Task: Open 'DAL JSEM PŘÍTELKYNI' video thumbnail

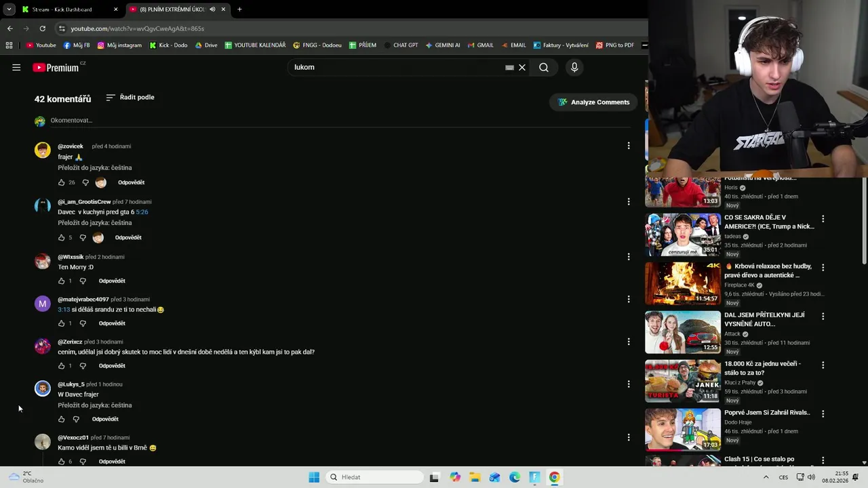Action: click(683, 332)
